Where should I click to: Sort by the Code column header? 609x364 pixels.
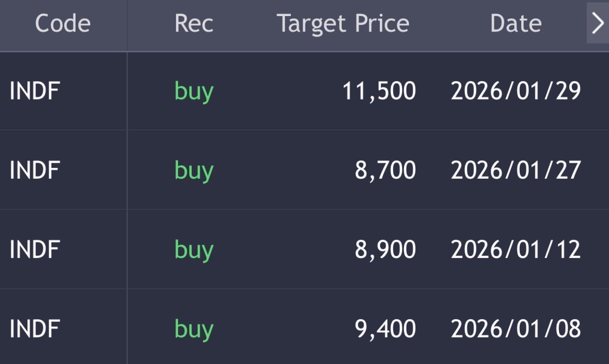point(62,23)
